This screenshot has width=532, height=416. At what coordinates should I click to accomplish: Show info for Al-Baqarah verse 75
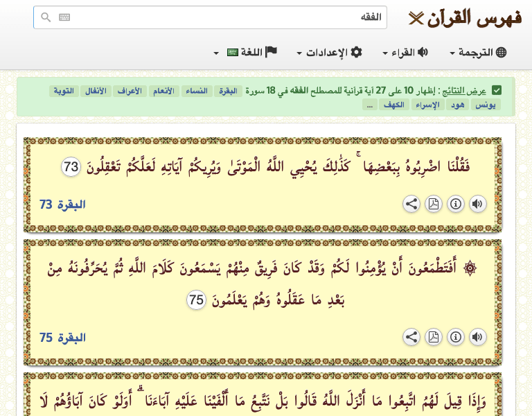click(455, 337)
